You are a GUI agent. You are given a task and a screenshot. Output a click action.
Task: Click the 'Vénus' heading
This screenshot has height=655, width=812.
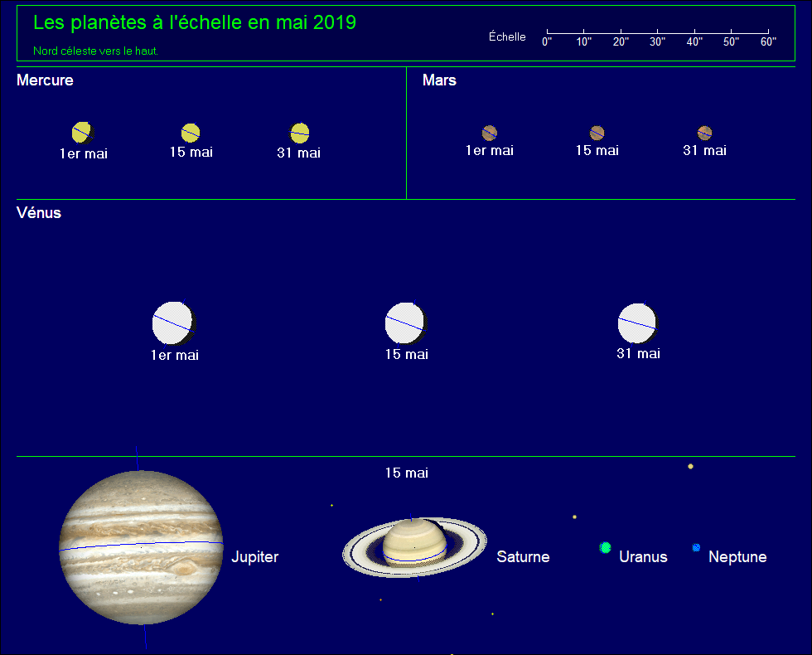pos(39,213)
